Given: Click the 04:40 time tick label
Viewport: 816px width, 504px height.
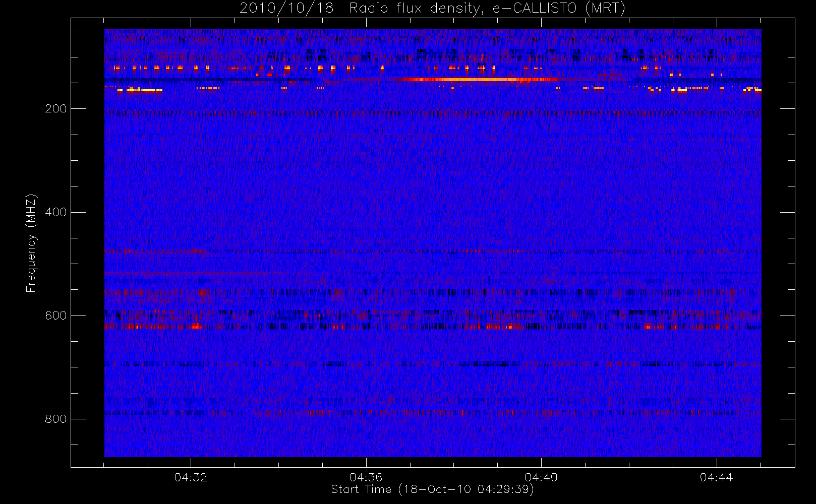Looking at the screenshot, I should 541,477.
